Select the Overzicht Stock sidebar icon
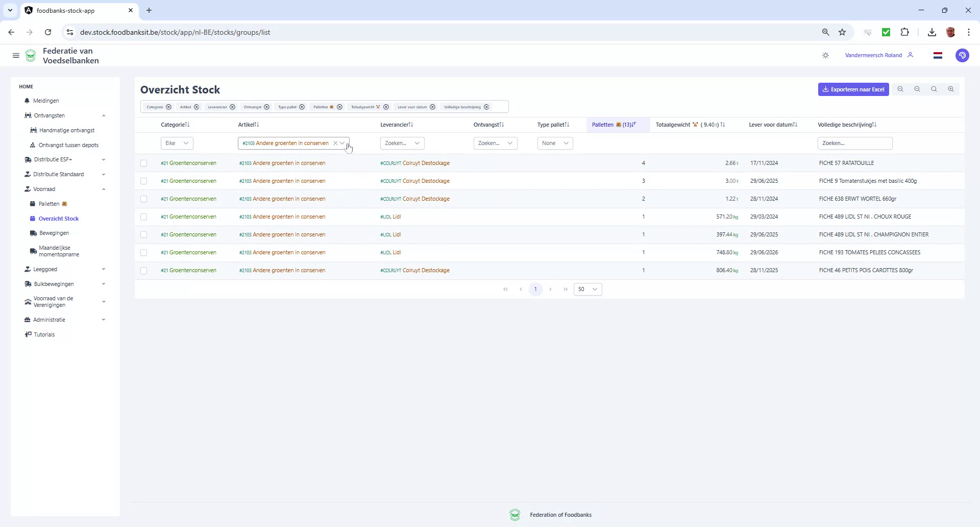The height and width of the screenshot is (527, 980). point(33,219)
